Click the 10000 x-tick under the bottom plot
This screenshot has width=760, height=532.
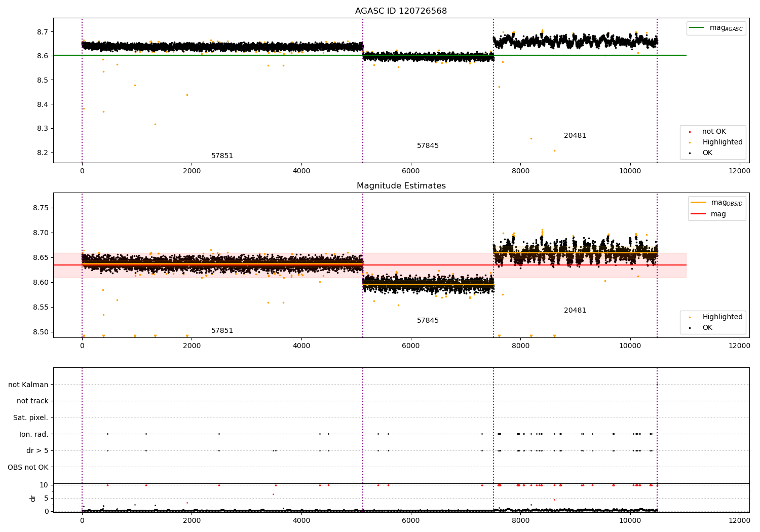(x=630, y=521)
